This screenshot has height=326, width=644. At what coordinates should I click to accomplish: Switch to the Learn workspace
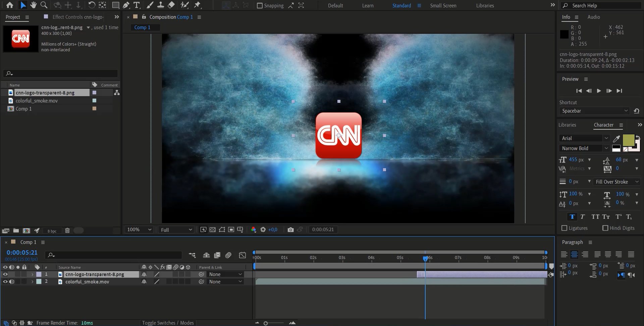pos(368,6)
